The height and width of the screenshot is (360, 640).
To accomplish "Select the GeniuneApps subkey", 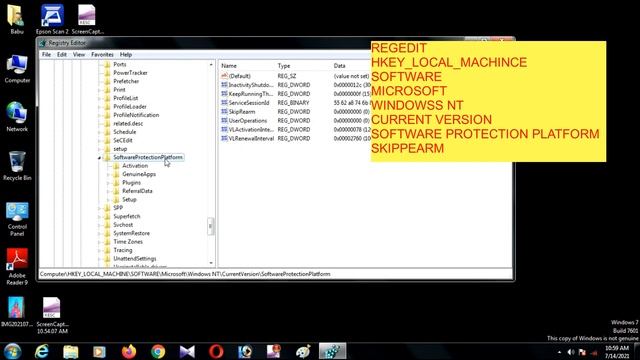I will [x=139, y=174].
